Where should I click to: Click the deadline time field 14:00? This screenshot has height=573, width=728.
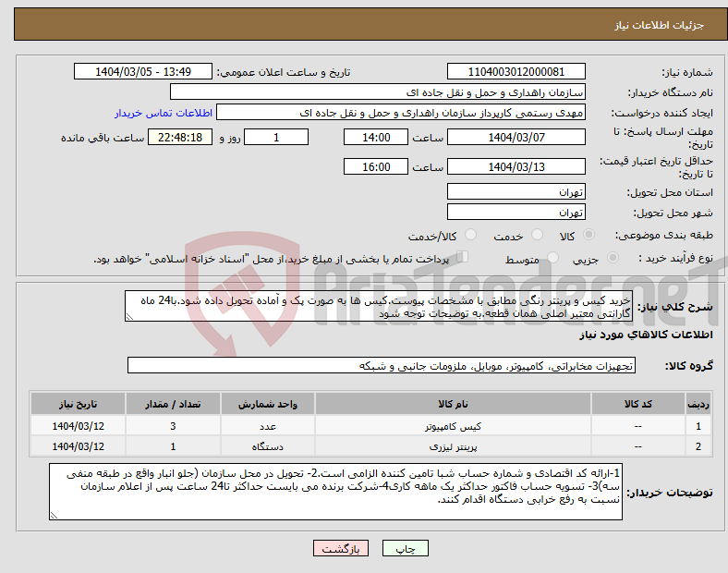(376, 137)
